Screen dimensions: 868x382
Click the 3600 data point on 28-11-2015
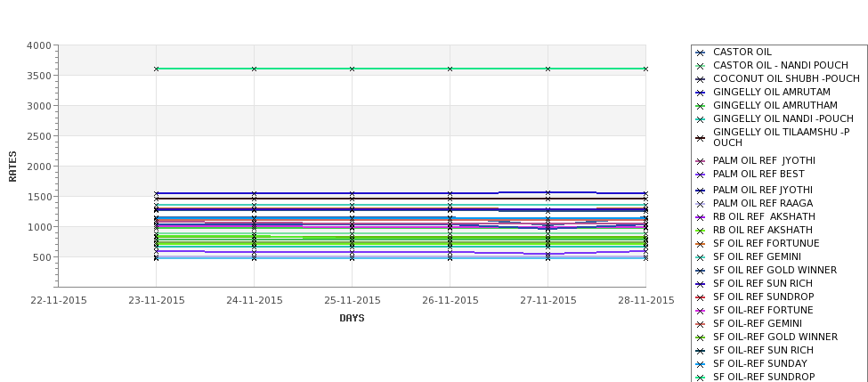(645, 69)
